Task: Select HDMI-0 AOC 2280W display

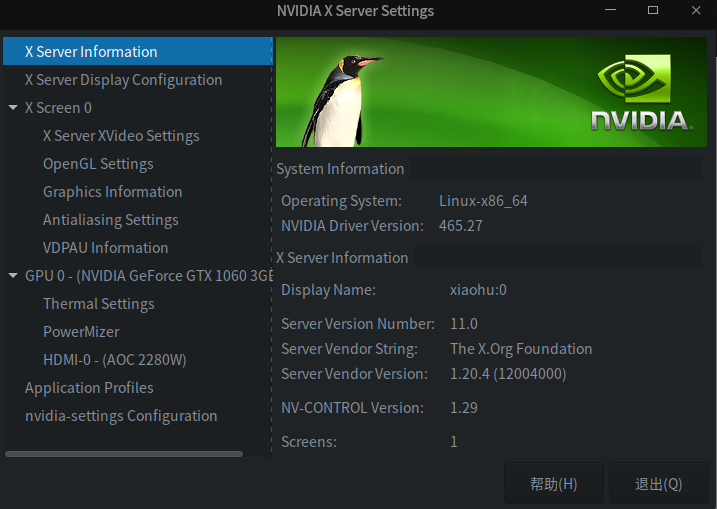Action: [x=114, y=359]
